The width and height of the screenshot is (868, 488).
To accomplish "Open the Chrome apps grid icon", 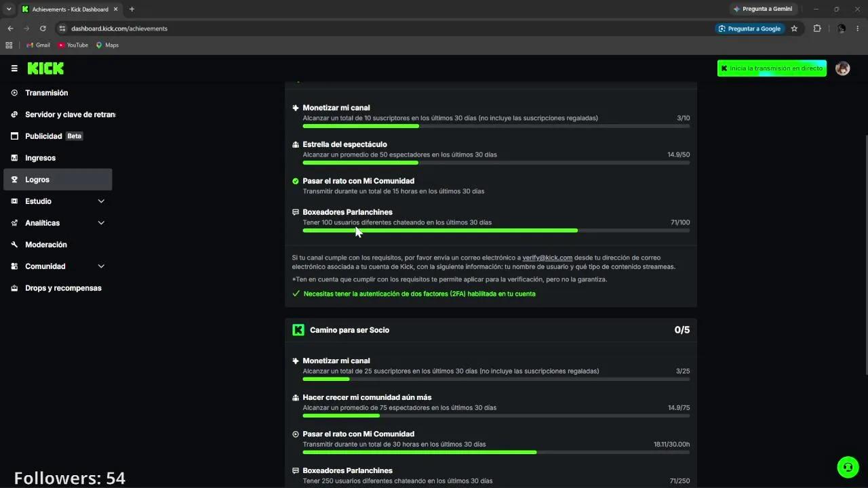I will tap(9, 45).
